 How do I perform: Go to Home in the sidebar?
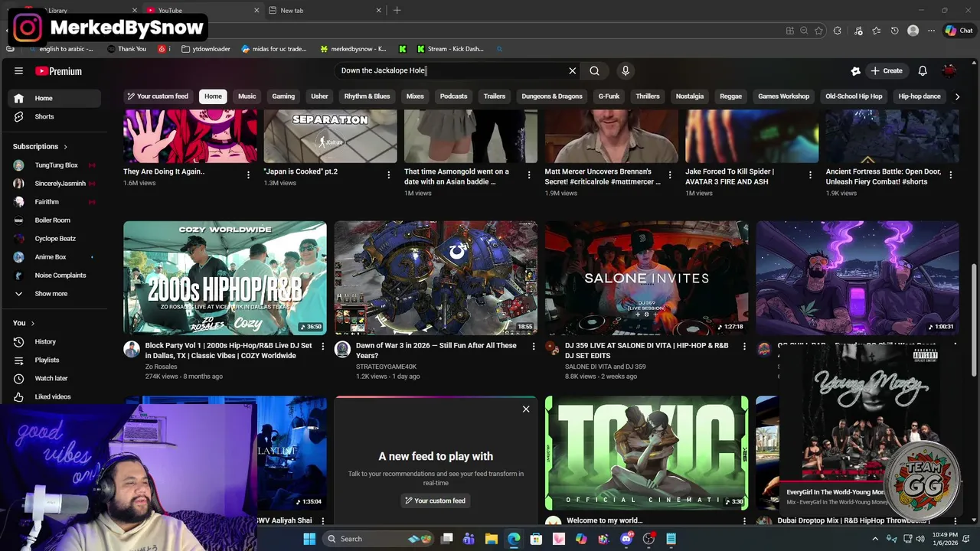point(54,98)
